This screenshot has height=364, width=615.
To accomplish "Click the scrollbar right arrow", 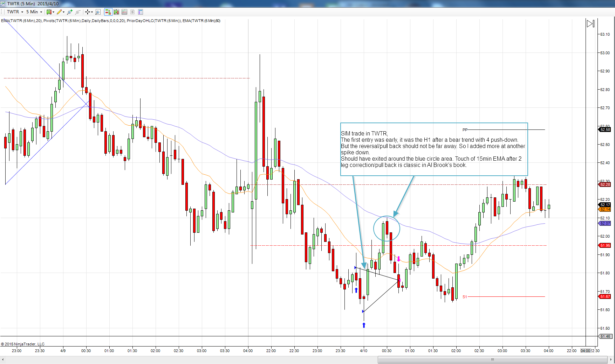I will (x=611, y=359).
